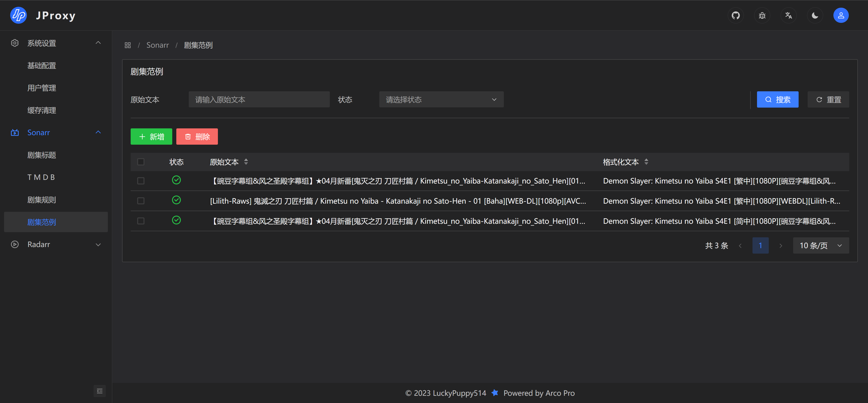Click the bug report icon
868x403 pixels.
762,15
